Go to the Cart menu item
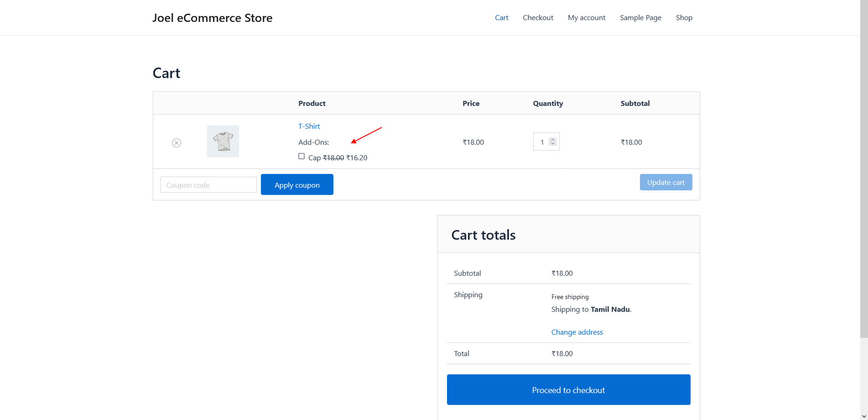868x420 pixels. pyautogui.click(x=501, y=18)
